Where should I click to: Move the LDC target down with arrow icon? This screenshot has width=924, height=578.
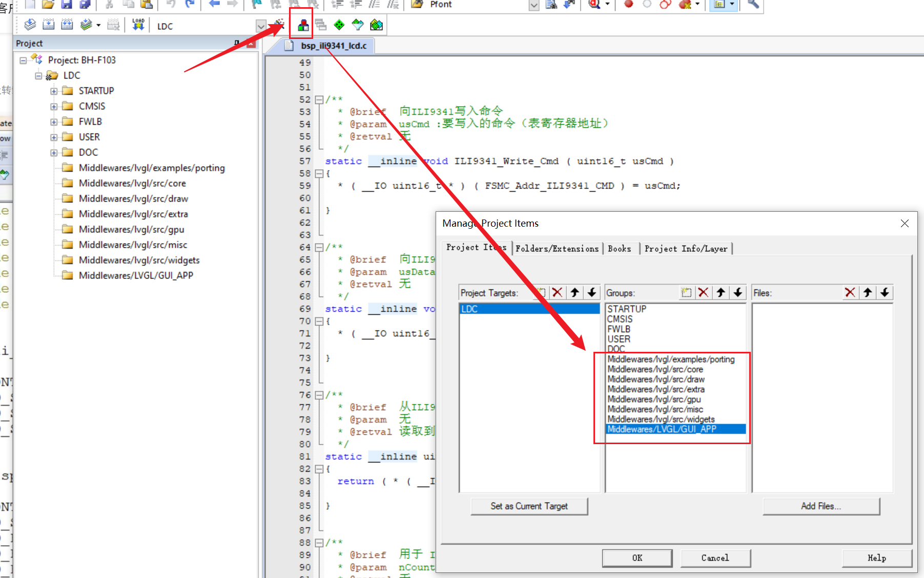pyautogui.click(x=592, y=293)
